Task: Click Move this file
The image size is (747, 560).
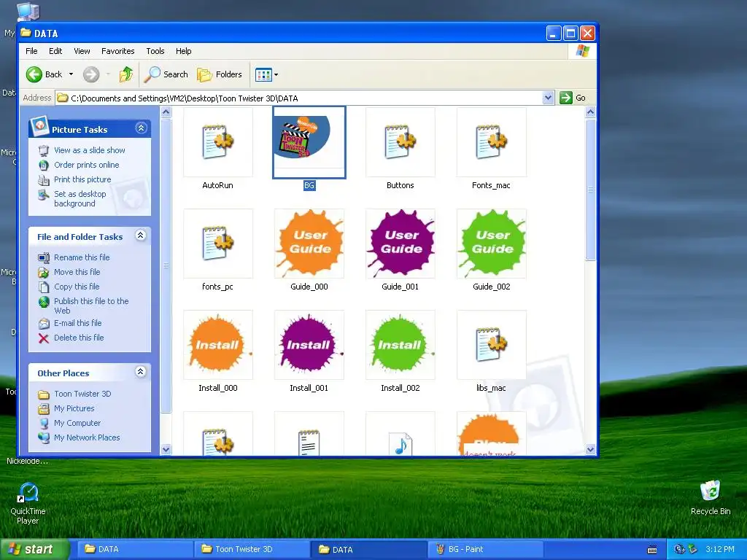Action: click(x=77, y=272)
